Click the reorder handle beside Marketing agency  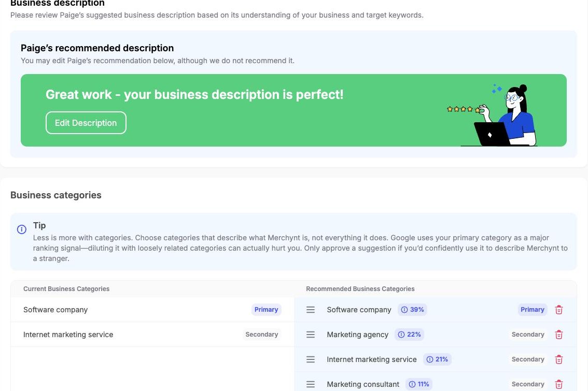tap(311, 335)
